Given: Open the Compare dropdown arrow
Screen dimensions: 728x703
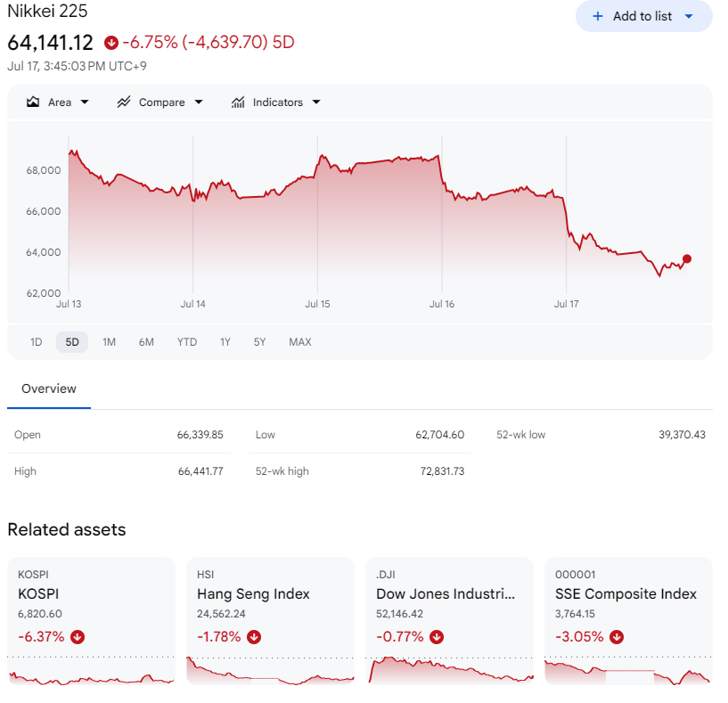Looking at the screenshot, I should coord(199,102).
